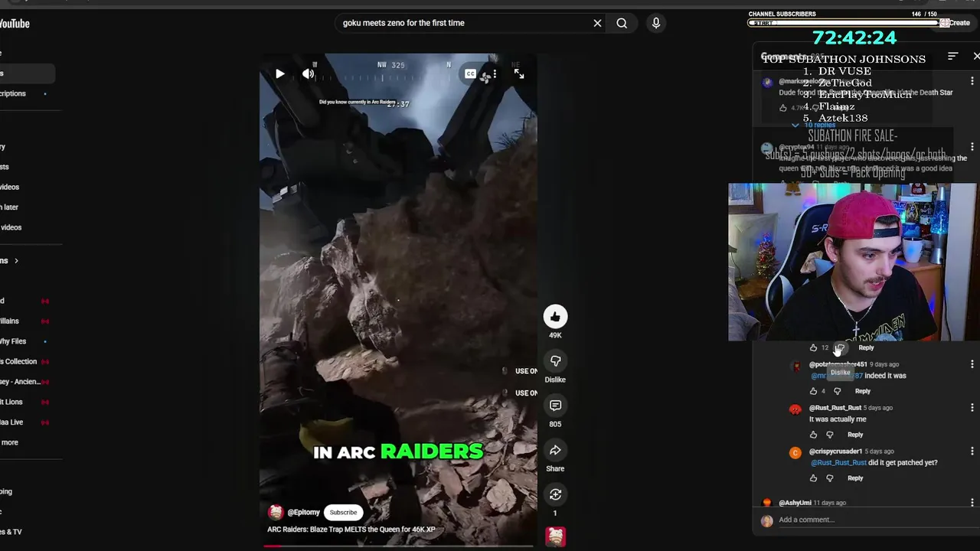
Task: Dislike potatomasher451's 'indeed it was' reply
Action: [838, 391]
